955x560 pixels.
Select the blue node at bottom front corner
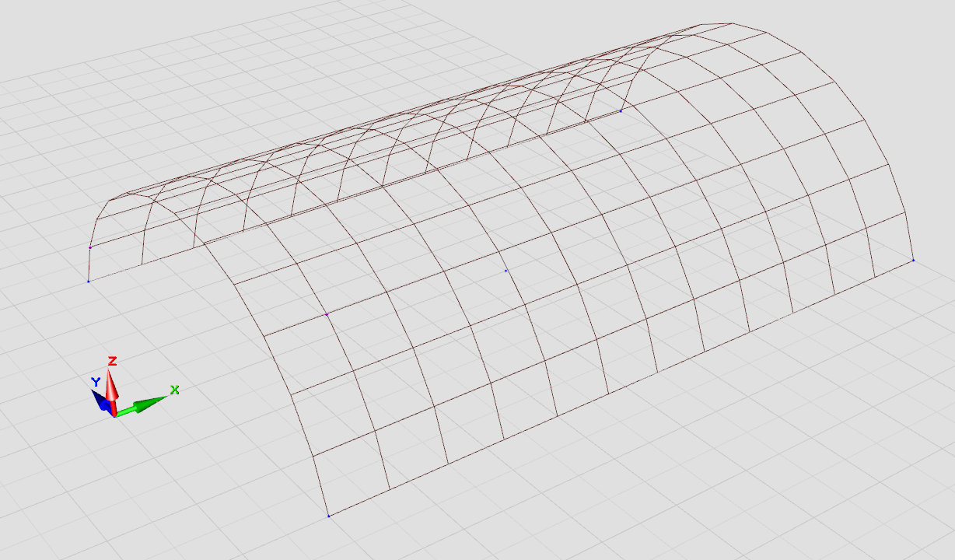pyautogui.click(x=329, y=516)
